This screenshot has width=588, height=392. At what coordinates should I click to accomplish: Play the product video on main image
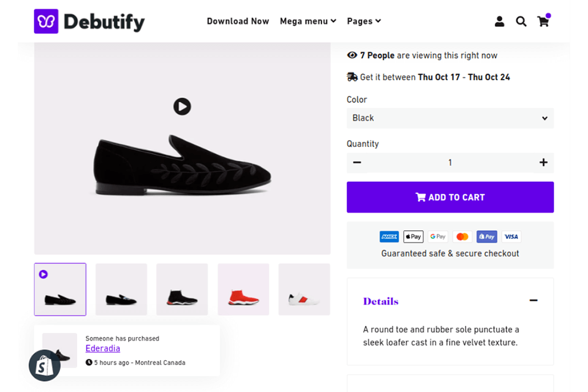pos(181,106)
